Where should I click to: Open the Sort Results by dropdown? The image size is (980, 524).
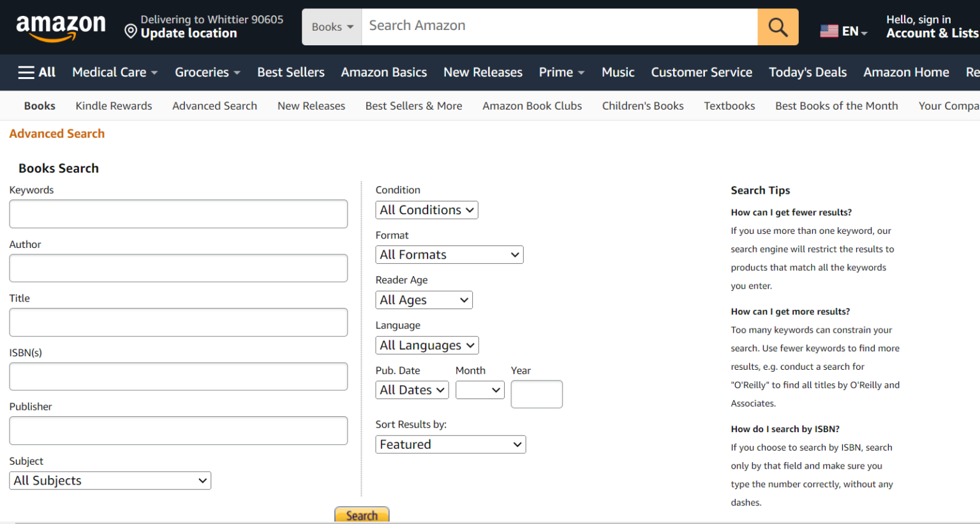click(450, 444)
